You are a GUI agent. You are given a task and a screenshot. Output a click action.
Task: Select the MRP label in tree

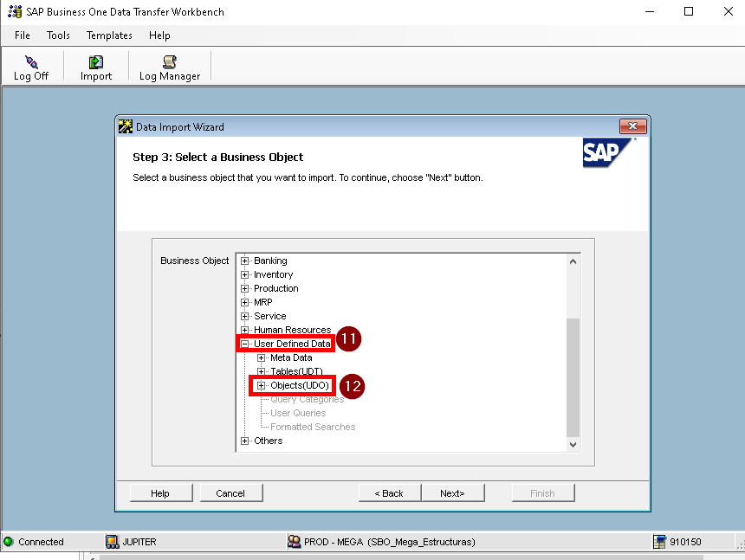point(263,302)
